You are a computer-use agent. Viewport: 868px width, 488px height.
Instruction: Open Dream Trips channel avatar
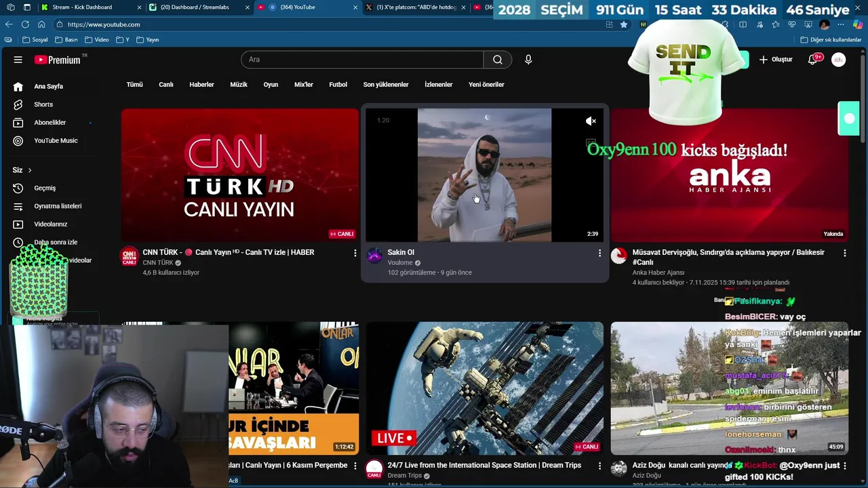[x=374, y=469]
